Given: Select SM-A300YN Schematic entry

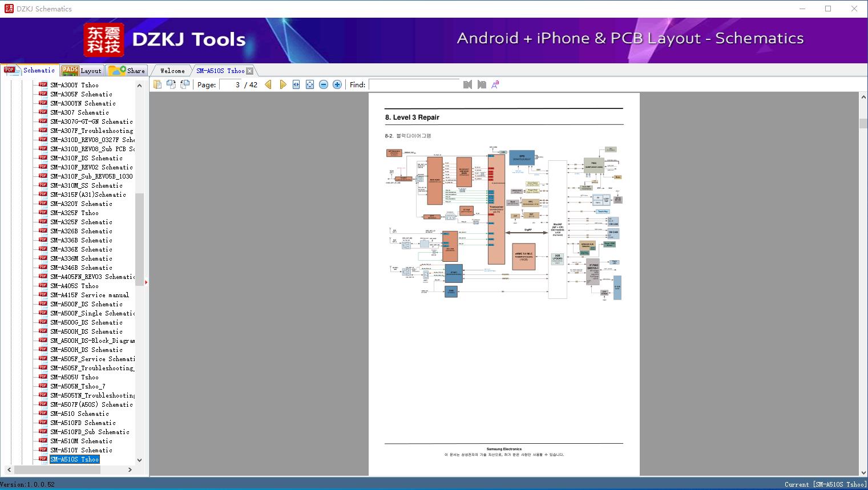Looking at the screenshot, I should pos(83,103).
